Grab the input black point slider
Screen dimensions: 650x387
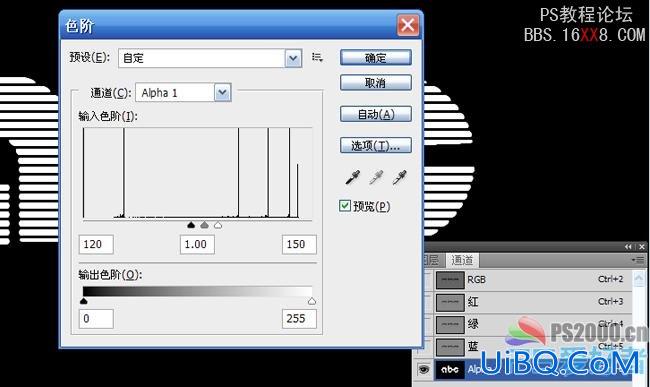(x=191, y=225)
